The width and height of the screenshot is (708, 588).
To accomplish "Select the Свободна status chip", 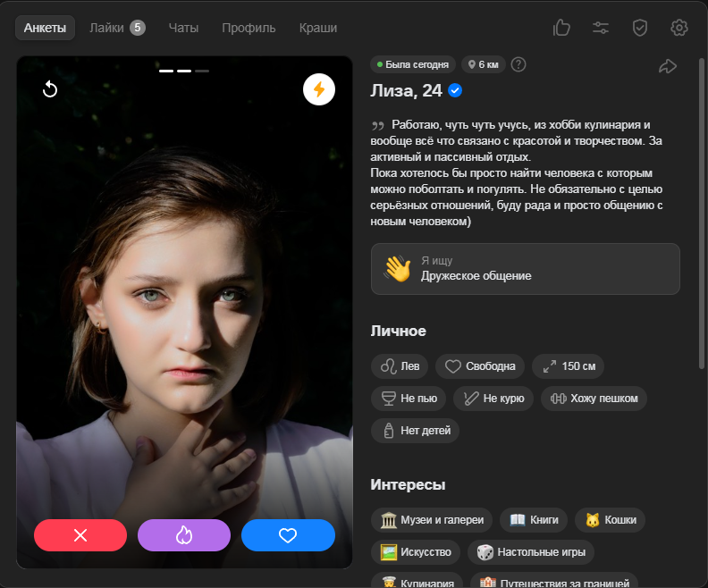I will point(479,366).
